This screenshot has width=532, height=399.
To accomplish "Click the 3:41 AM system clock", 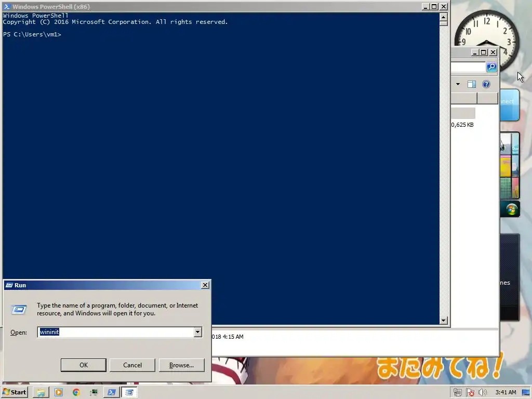I will (506, 393).
